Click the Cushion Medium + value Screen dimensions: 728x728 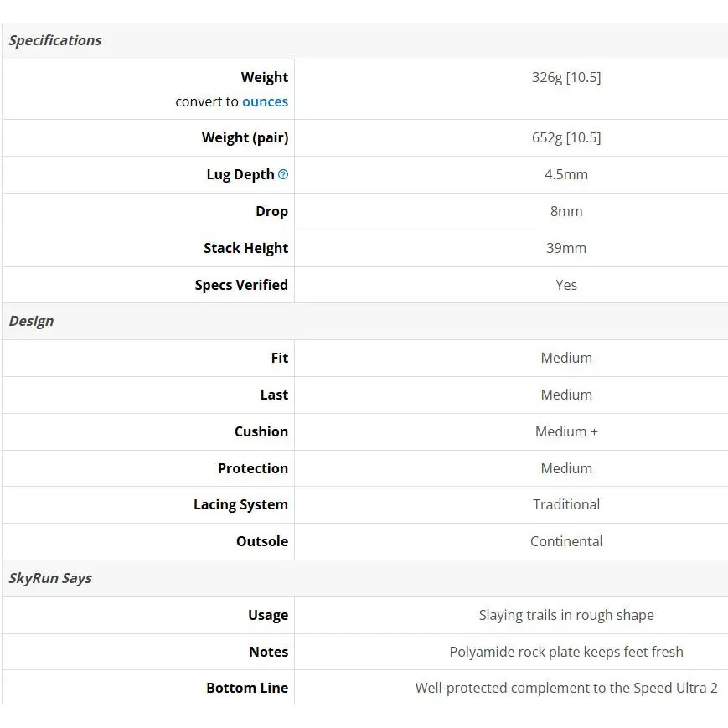(x=566, y=431)
